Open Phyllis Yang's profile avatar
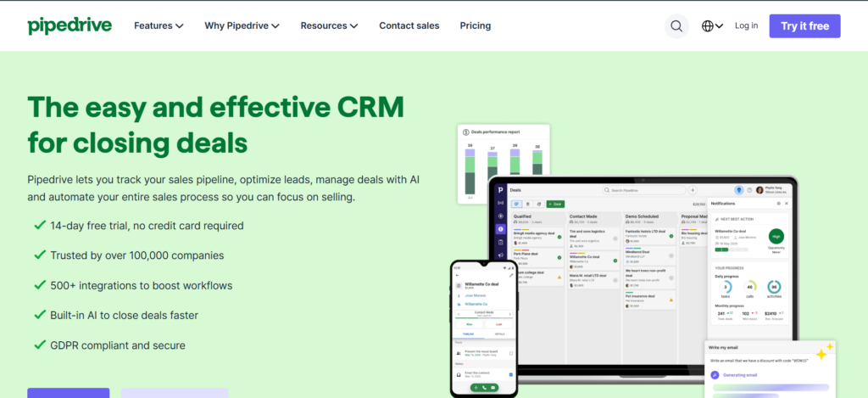868x398 pixels. pos(759,190)
